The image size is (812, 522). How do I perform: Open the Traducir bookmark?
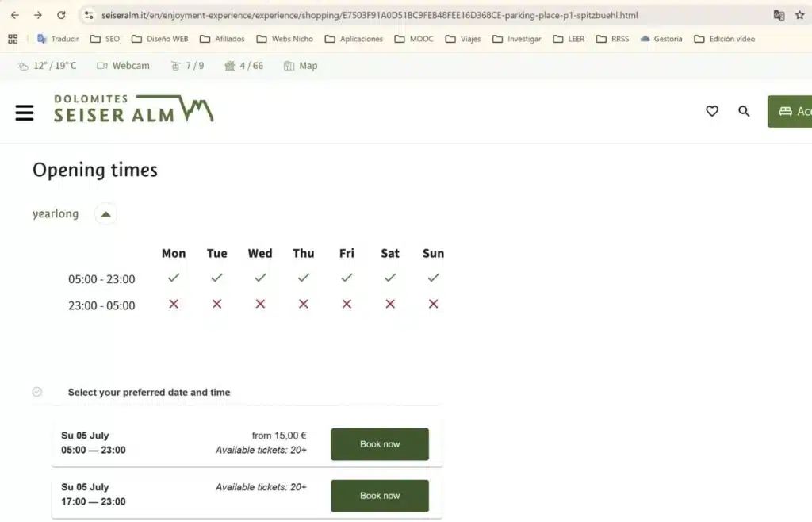tap(57, 39)
